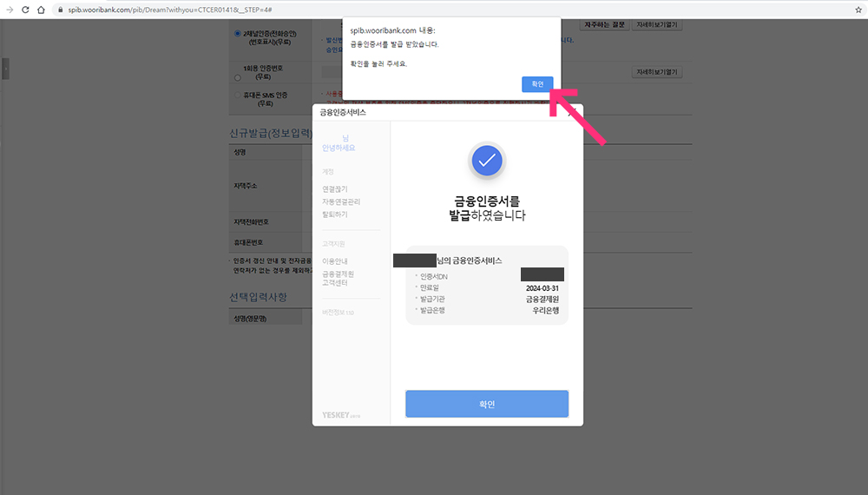The width and height of the screenshot is (868, 495).
Task: Click the 성명(영문명) row label
Action: click(250, 319)
